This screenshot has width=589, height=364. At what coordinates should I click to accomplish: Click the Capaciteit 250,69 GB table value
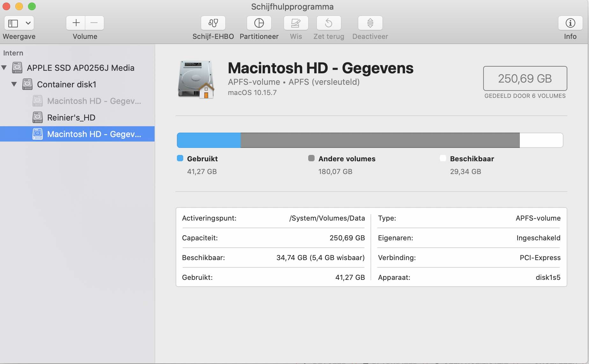coord(347,238)
